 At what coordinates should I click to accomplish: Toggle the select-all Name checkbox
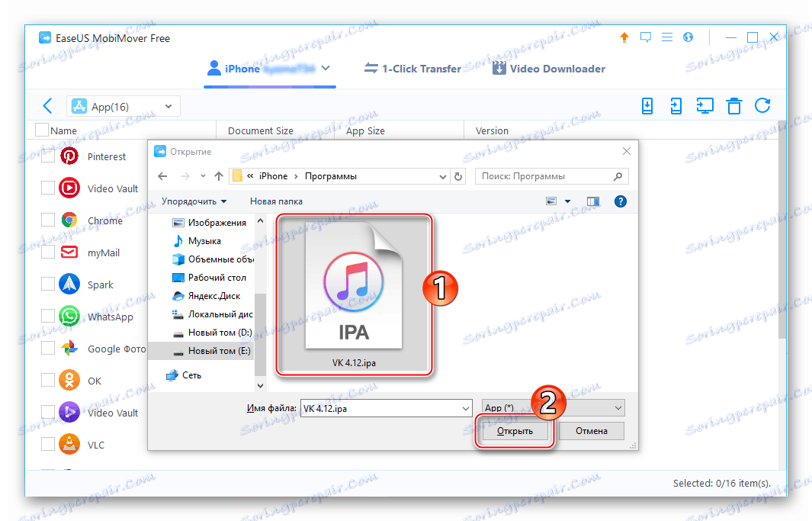tap(41, 130)
